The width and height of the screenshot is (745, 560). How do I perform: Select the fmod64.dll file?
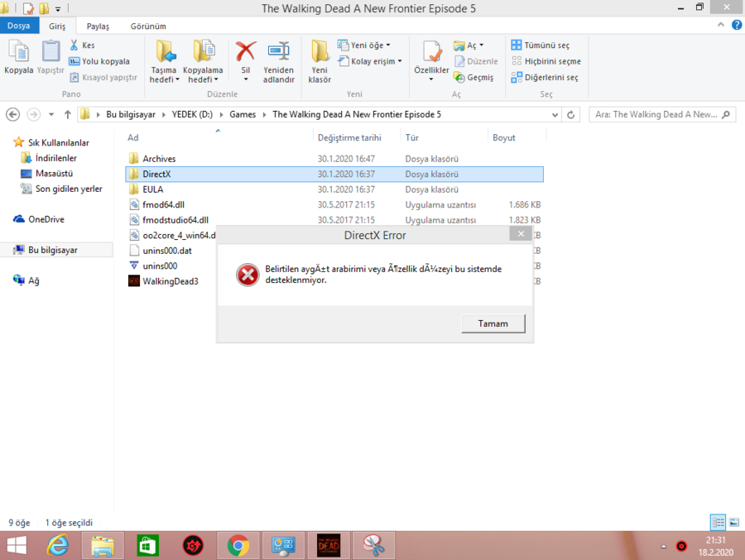click(163, 204)
